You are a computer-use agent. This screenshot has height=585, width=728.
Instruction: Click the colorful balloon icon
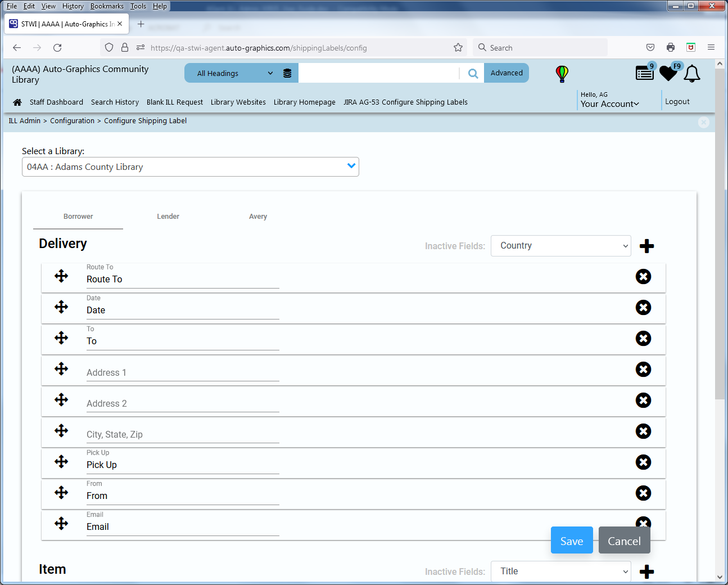pos(562,74)
